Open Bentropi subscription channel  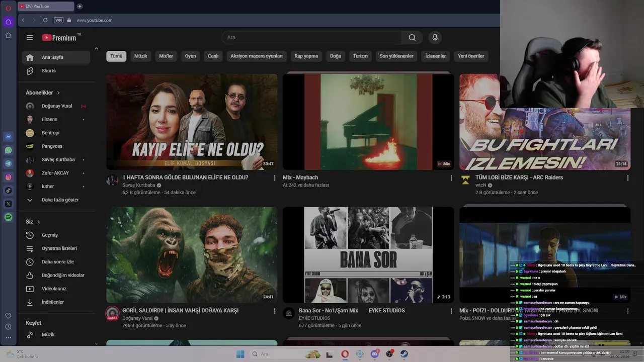[x=56, y=133]
